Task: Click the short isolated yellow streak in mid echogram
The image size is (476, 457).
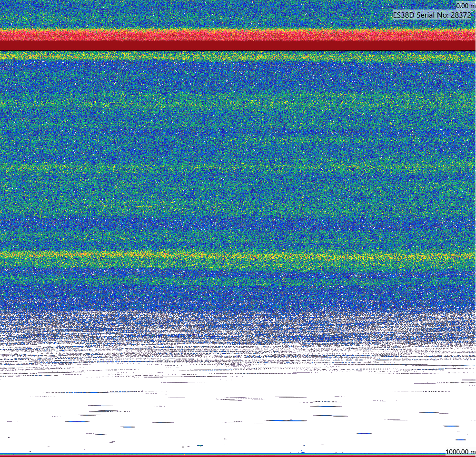Action: click(x=144, y=207)
